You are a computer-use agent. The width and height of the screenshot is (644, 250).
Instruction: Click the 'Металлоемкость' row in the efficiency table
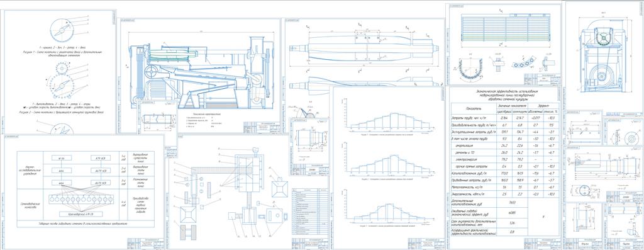pos(505,186)
